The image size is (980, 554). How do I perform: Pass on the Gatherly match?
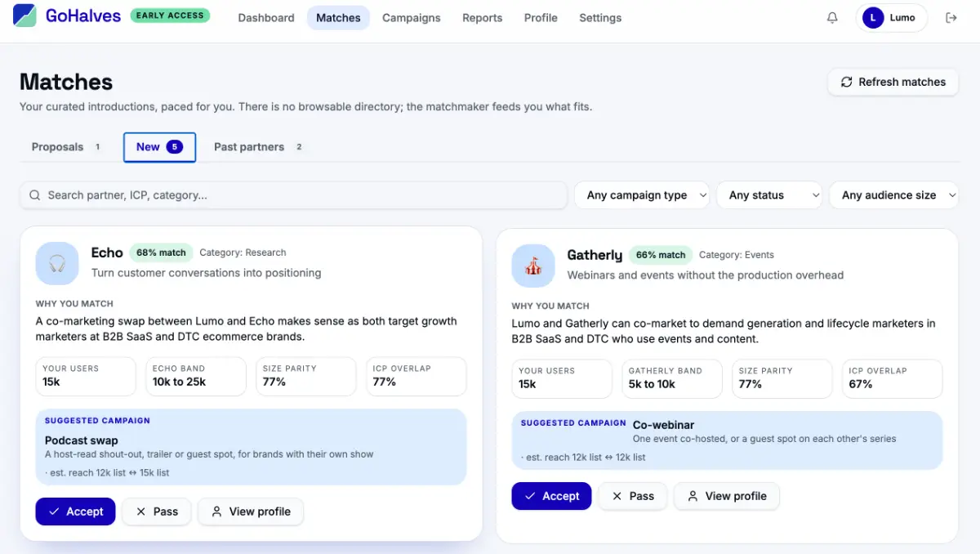coord(633,496)
